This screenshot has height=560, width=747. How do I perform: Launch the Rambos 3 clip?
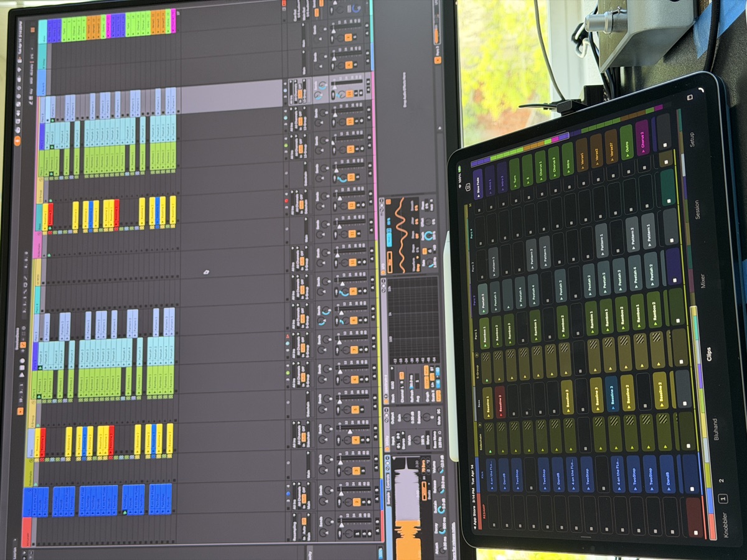[510, 331]
